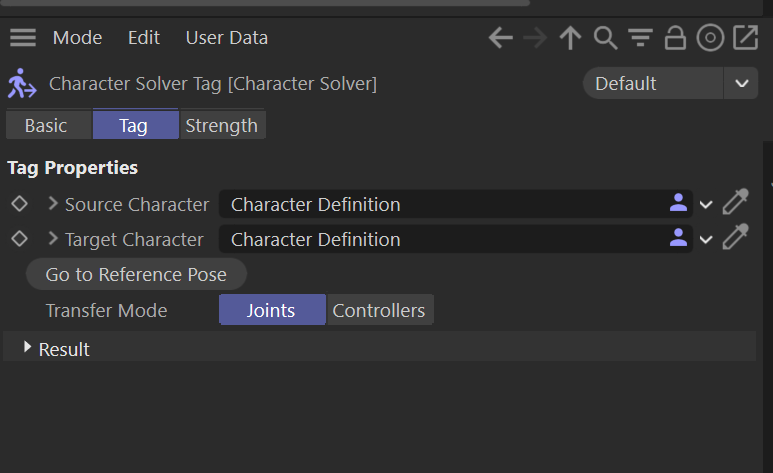Click the Go to Reference Pose button
This screenshot has height=473, width=773.
[136, 274]
